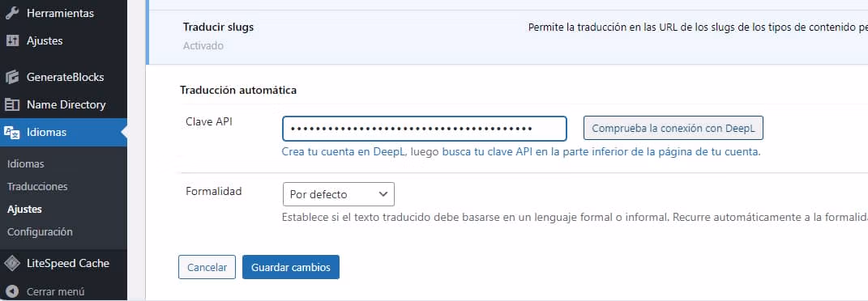Click the Clave API label
Image resolution: width=868 pixels, height=301 pixels.
209,122
